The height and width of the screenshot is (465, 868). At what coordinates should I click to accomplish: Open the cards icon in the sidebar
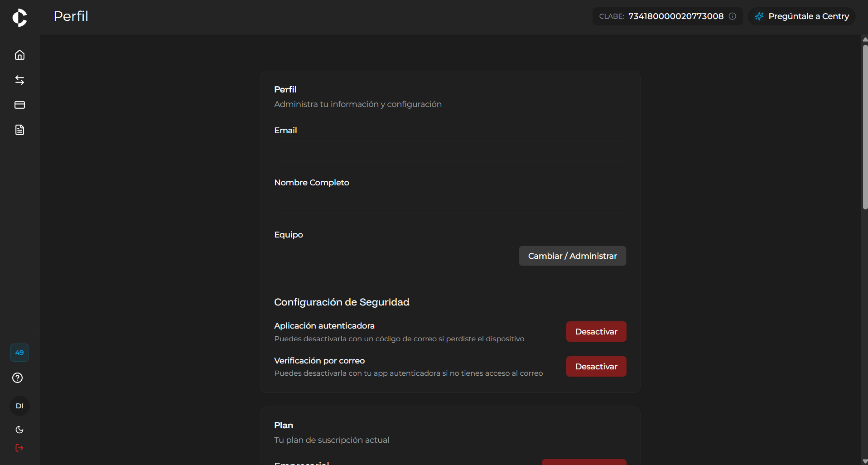19,105
